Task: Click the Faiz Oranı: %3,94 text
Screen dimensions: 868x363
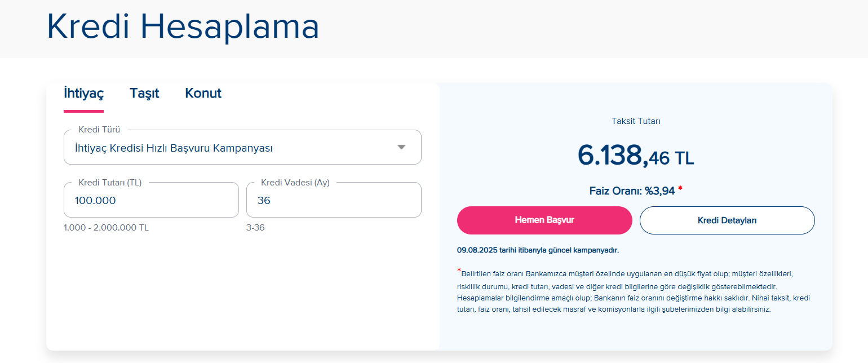Action: (x=632, y=191)
